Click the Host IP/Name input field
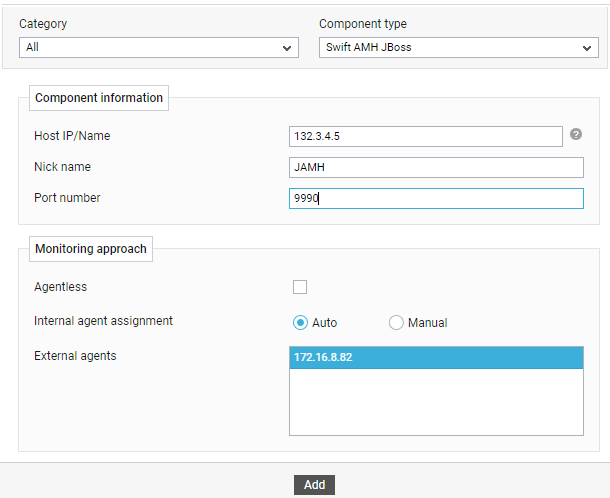This screenshot has height=498, width=610. click(x=426, y=136)
